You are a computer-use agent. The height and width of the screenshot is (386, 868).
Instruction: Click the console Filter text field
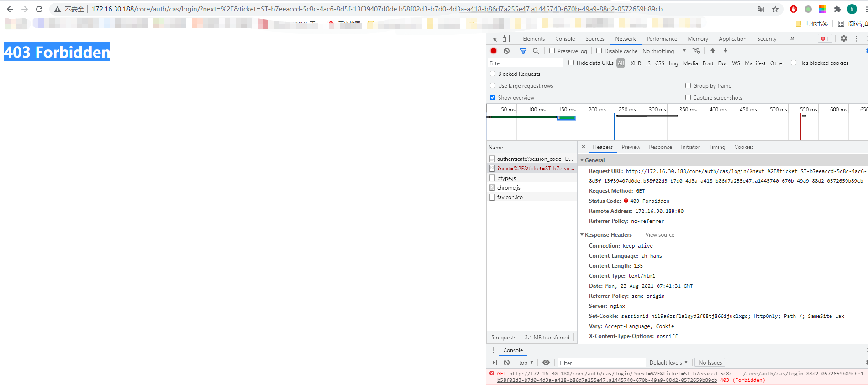[x=601, y=363]
